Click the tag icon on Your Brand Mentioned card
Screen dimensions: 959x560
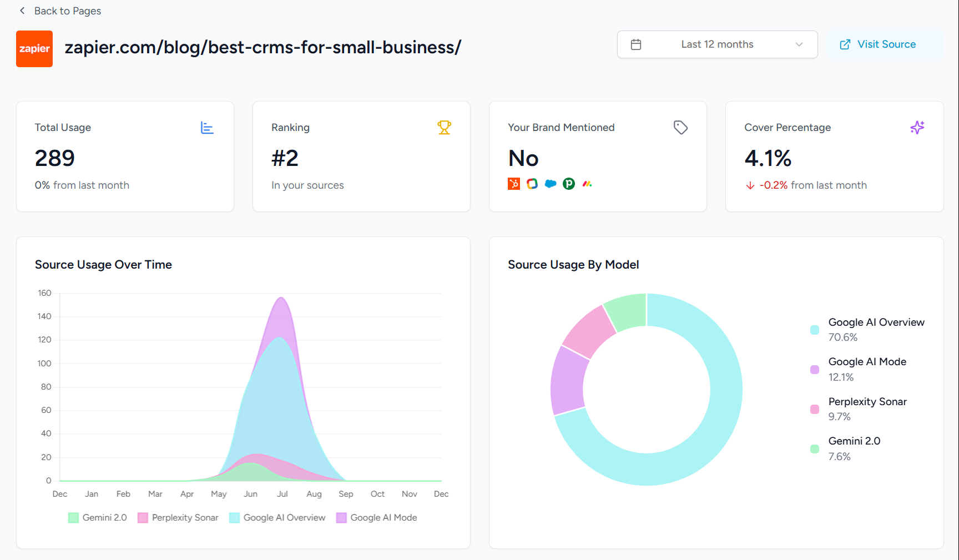click(681, 127)
